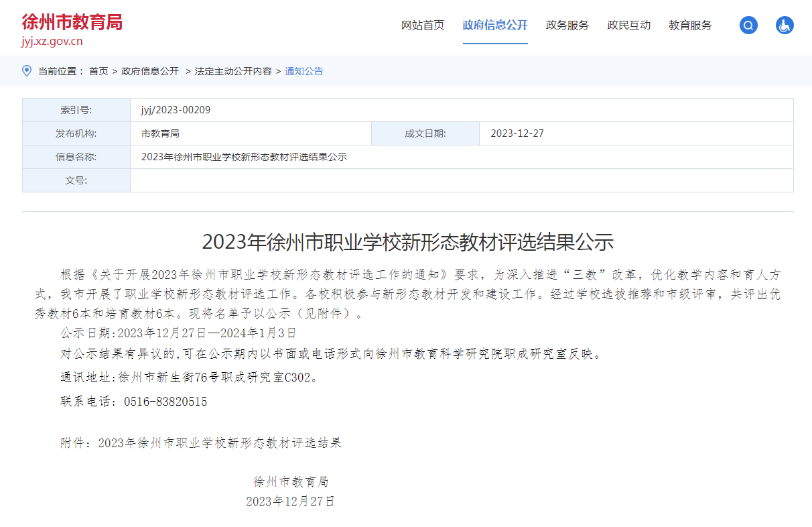
Task: Click the 成文日期 label cell
Action: 425,133
